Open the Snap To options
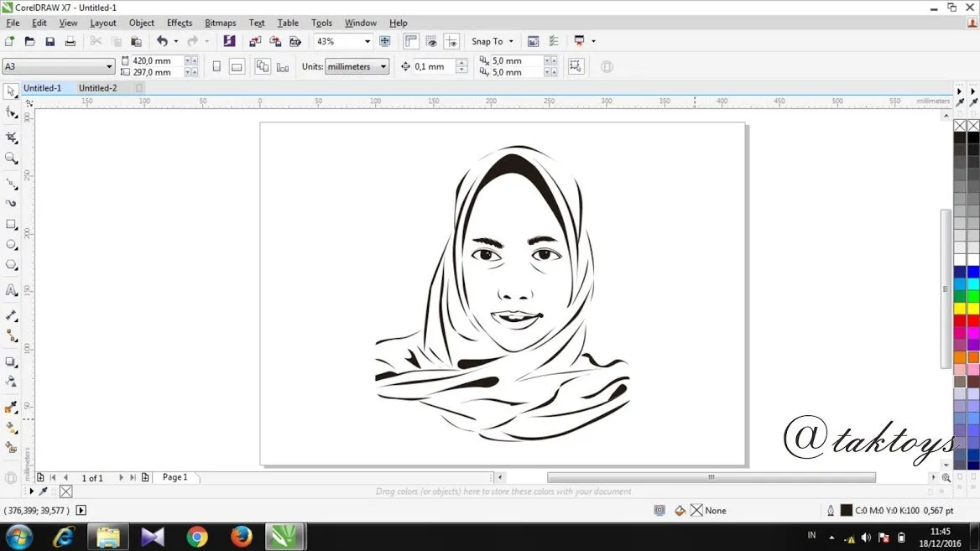Image resolution: width=980 pixels, height=551 pixels. point(492,41)
